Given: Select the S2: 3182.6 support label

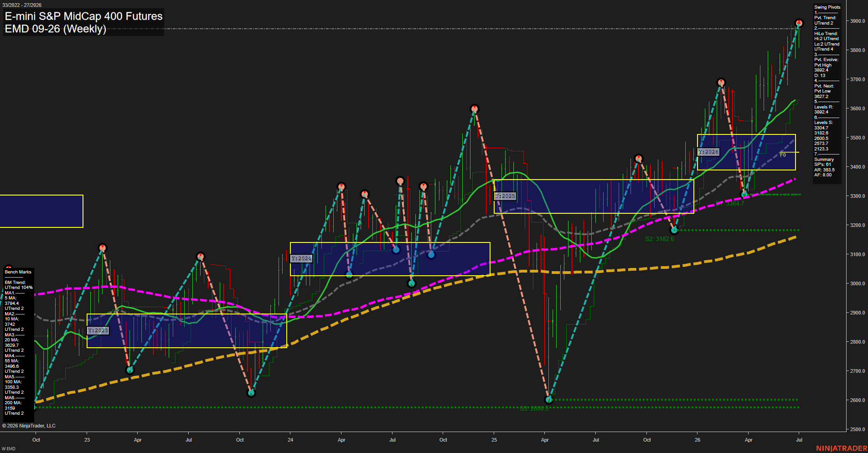Looking at the screenshot, I should [659, 239].
